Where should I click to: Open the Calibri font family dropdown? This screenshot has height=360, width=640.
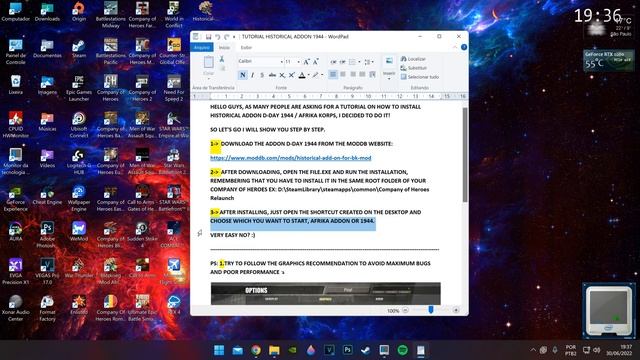(x=282, y=62)
